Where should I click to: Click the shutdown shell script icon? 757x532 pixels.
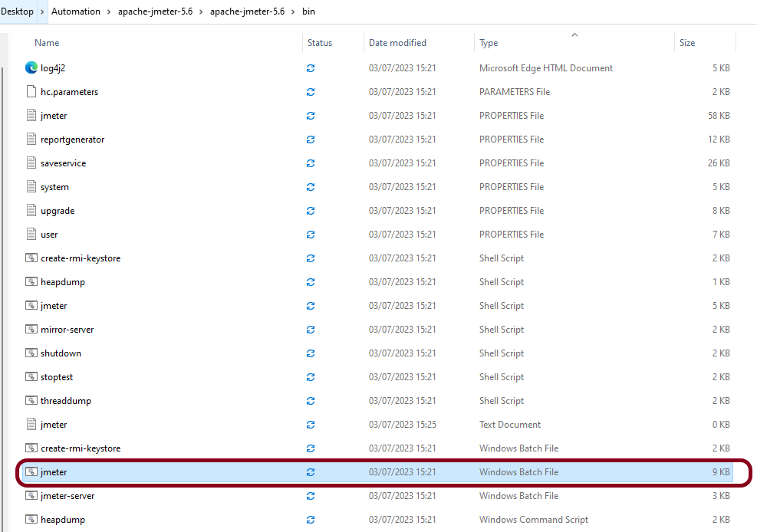point(31,353)
